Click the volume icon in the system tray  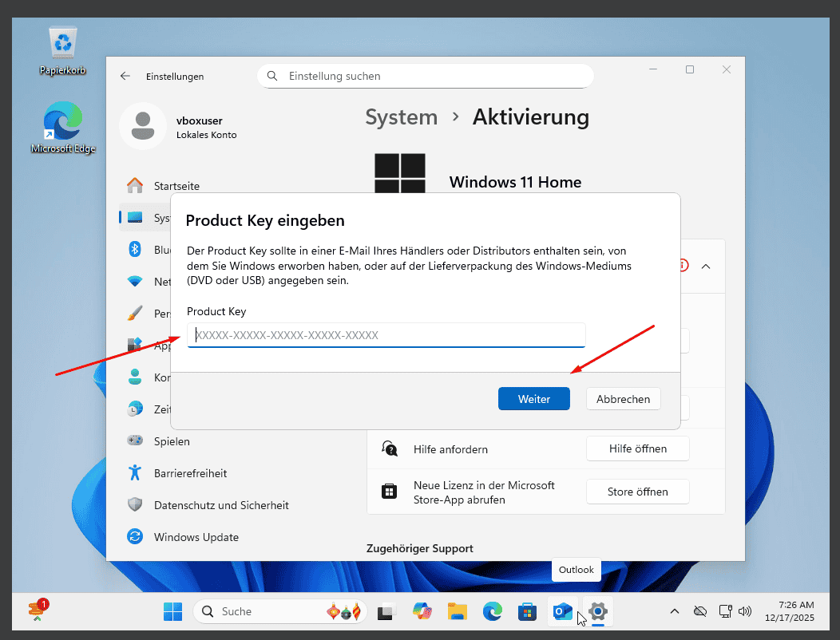744,610
